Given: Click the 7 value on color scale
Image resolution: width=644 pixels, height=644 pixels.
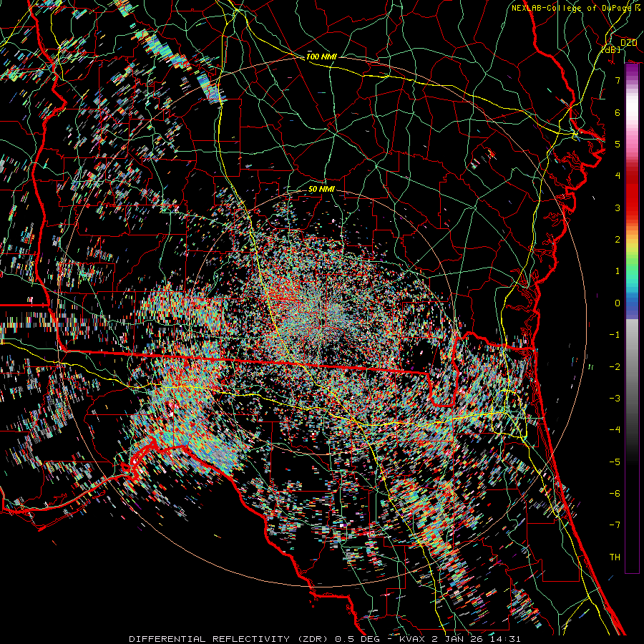Looking at the screenshot, I should [618, 80].
